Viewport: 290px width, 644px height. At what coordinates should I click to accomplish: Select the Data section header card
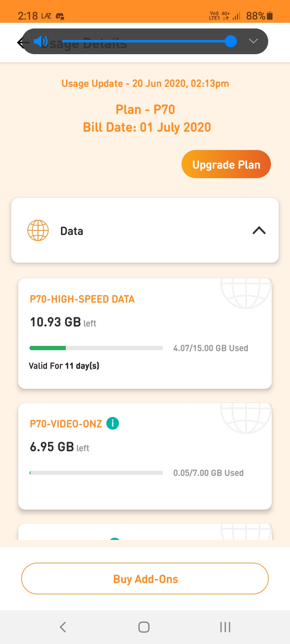[x=145, y=230]
